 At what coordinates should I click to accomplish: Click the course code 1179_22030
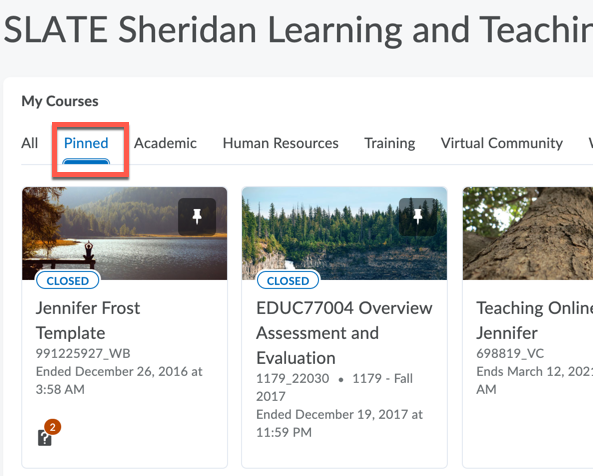point(292,378)
